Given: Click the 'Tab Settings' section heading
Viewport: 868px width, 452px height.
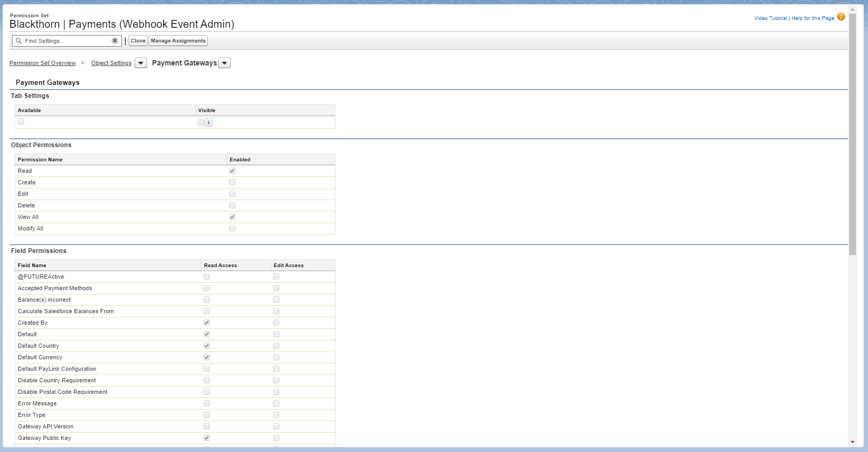Looking at the screenshot, I should click(30, 96).
